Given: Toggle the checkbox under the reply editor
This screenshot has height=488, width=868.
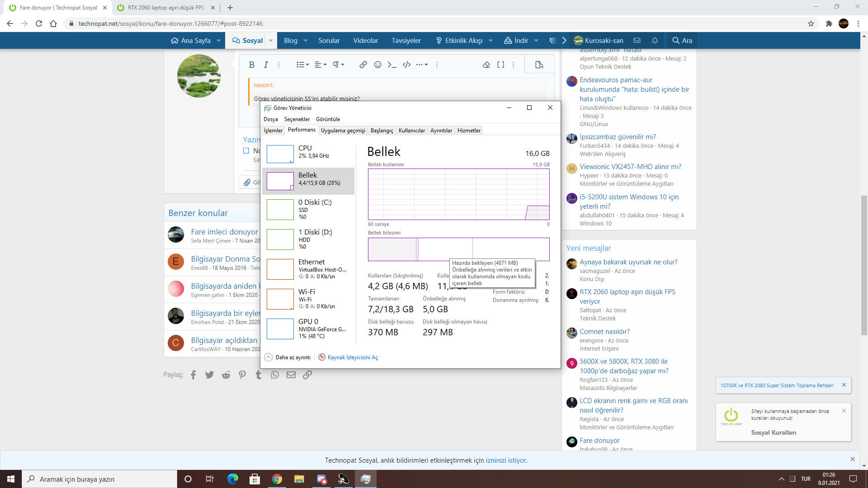Looking at the screenshot, I should coord(246,150).
